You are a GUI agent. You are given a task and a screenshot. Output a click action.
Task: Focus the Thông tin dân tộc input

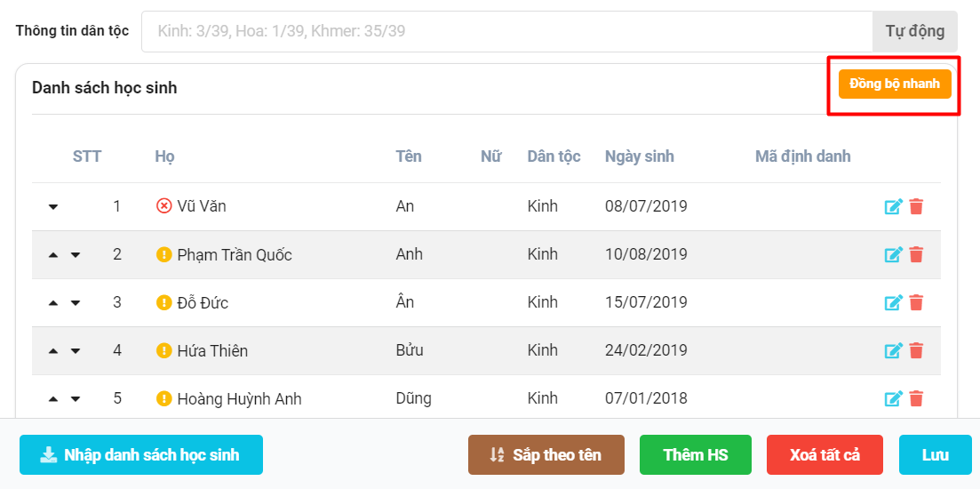tap(506, 31)
